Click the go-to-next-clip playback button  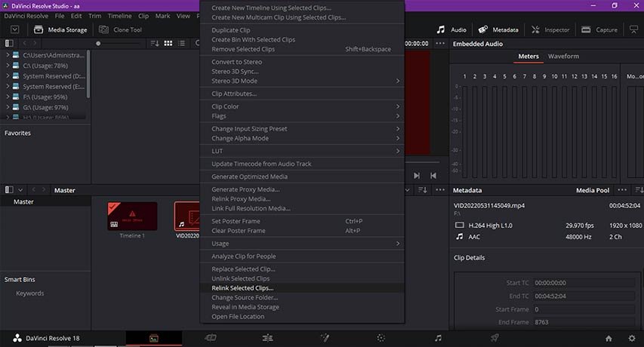pos(417,176)
